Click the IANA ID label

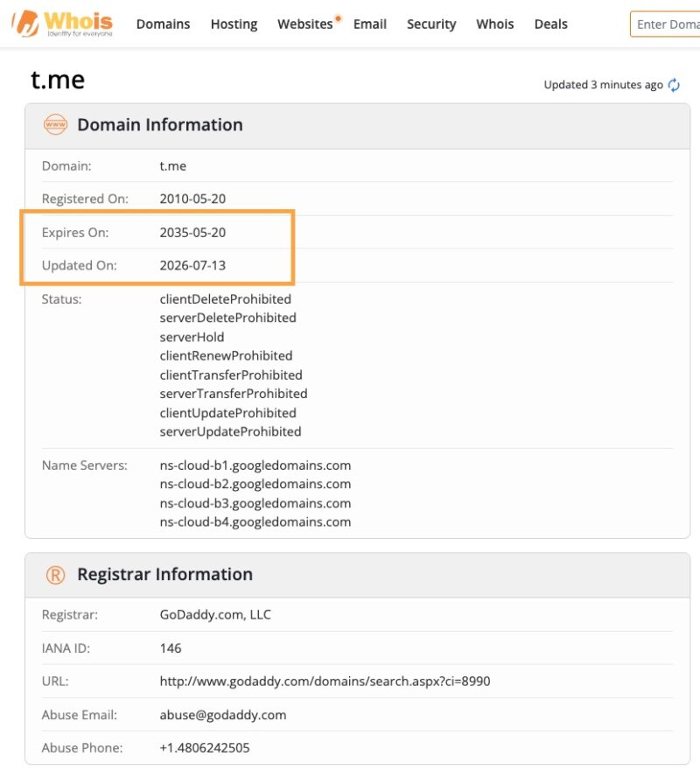(x=66, y=648)
